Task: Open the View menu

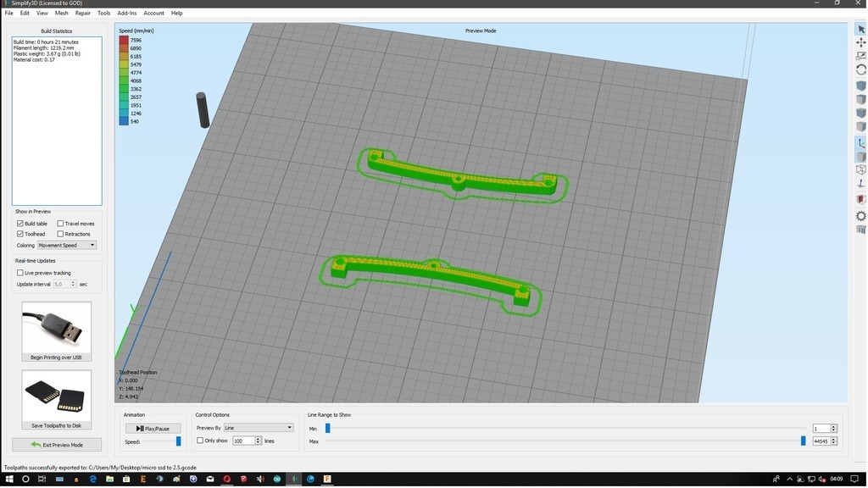Action: (42, 13)
